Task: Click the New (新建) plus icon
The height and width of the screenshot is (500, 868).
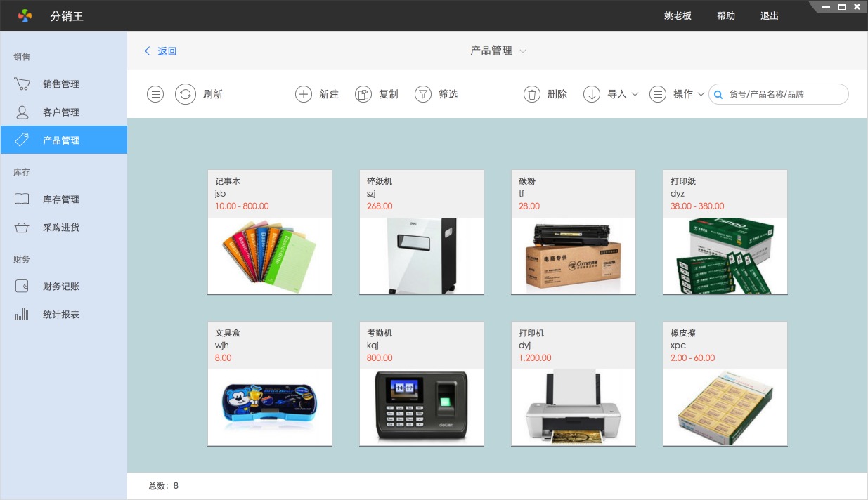Action: (x=304, y=94)
